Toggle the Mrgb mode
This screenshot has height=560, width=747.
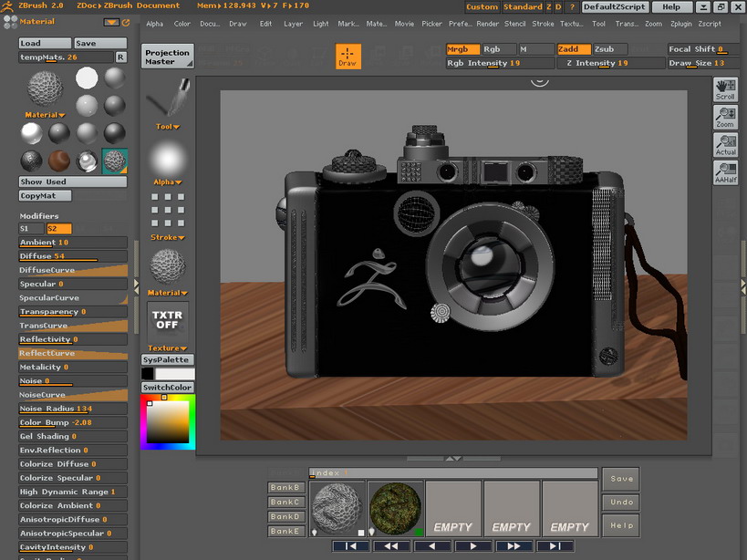463,49
